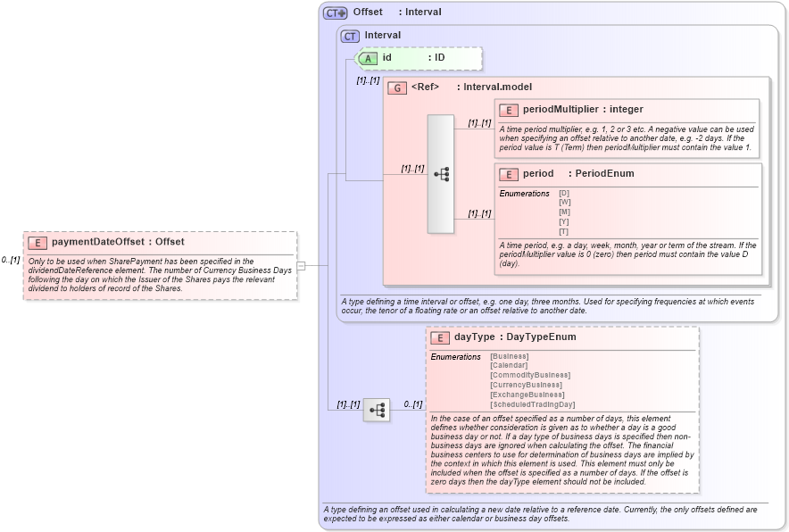Viewport: 789px width, 532px height.
Task: Select the period : PeriodEnum label
Action: (578, 173)
